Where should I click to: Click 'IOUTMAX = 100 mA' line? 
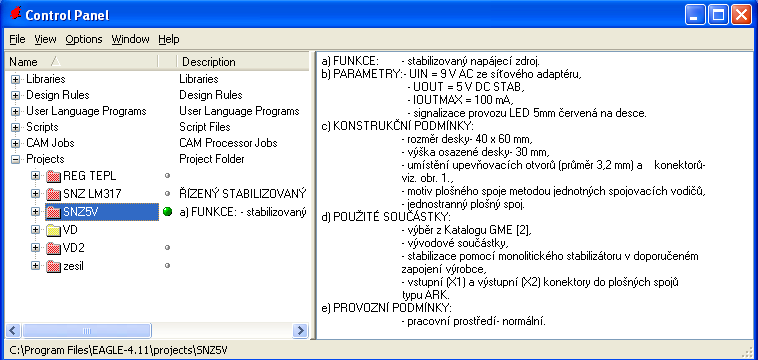(x=461, y=101)
